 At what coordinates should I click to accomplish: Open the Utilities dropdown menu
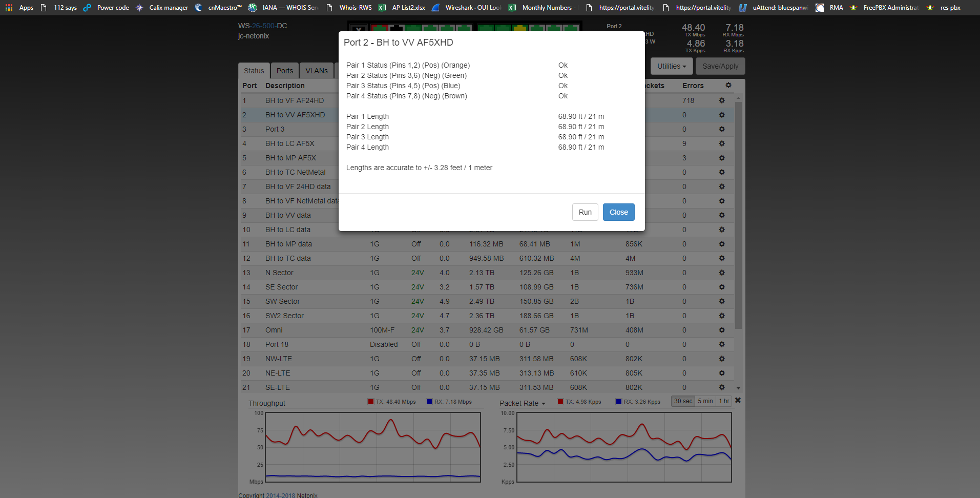pyautogui.click(x=671, y=66)
